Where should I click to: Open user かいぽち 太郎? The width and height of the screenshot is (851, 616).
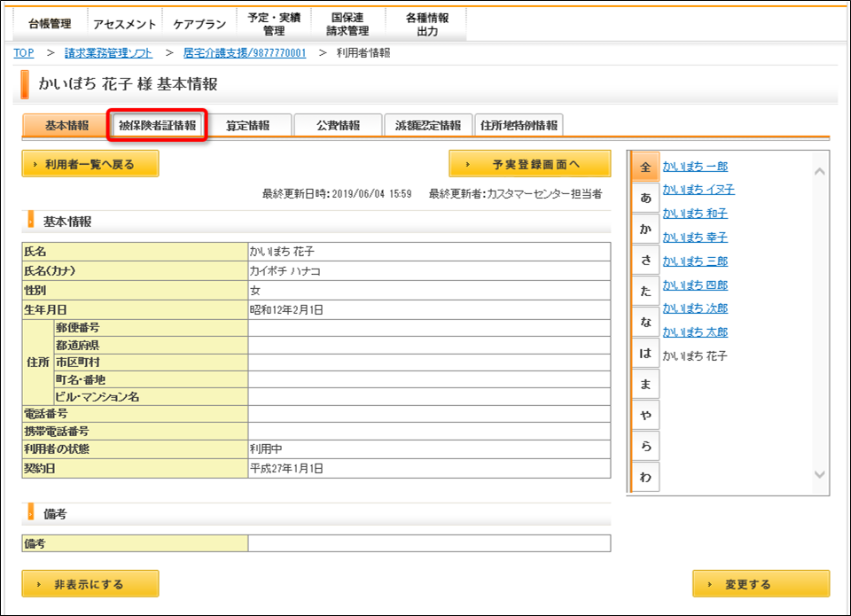click(x=695, y=332)
